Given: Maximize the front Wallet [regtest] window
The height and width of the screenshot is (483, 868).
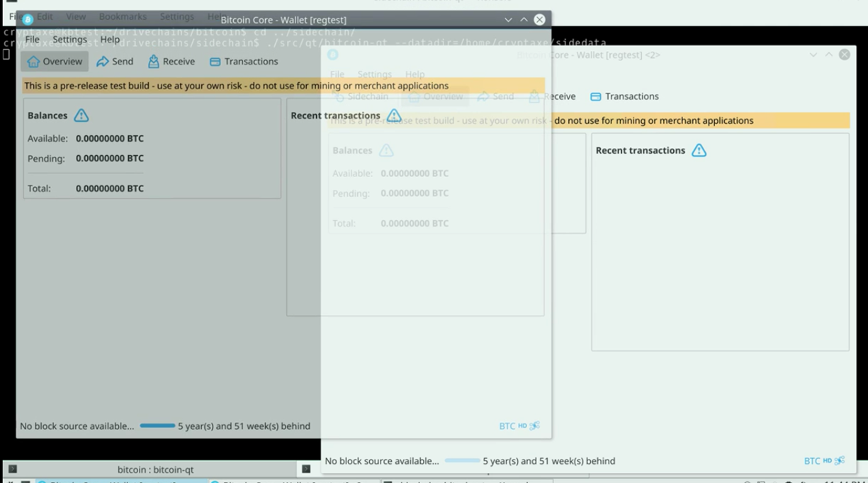Looking at the screenshot, I should click(524, 20).
